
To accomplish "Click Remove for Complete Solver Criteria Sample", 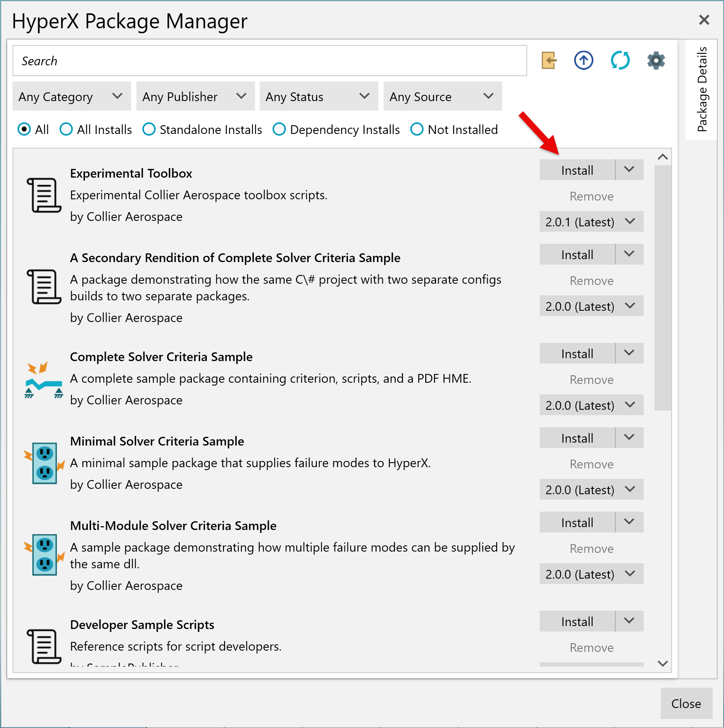I will point(592,379).
